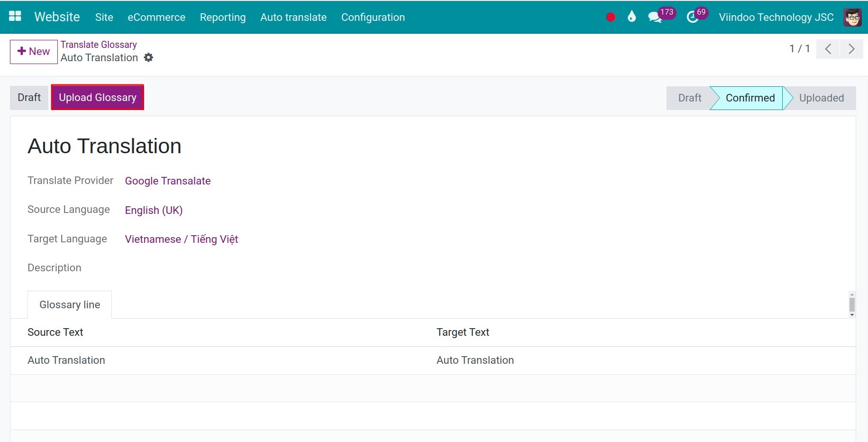The width and height of the screenshot is (868, 442).
Task: Click the 1 / 1 pager counter
Action: pyautogui.click(x=799, y=48)
